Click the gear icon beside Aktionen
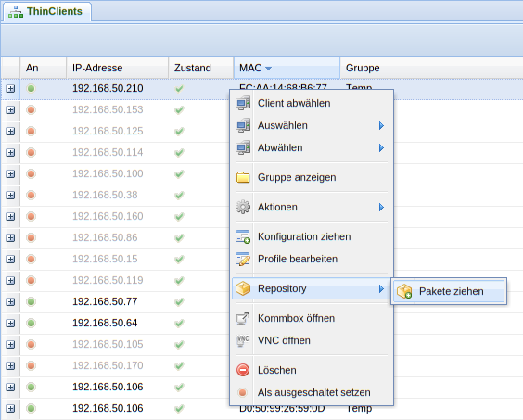The height and width of the screenshot is (420, 523). click(x=243, y=207)
